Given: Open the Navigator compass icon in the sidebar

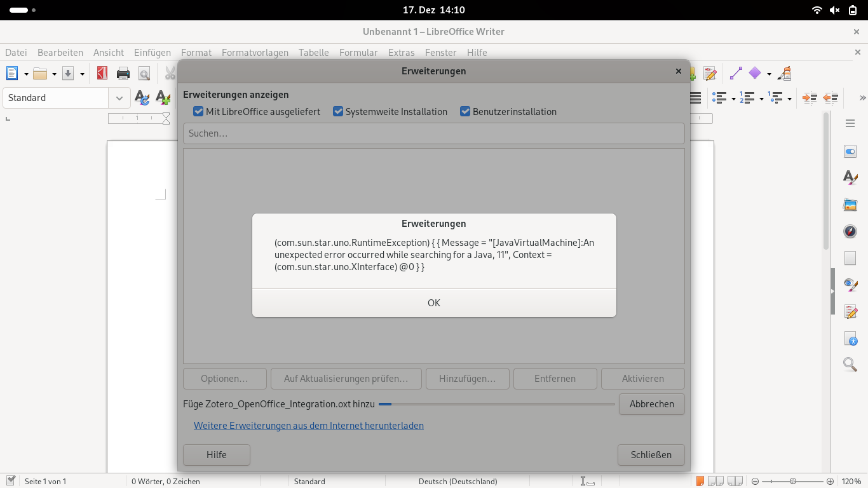Looking at the screenshot, I should 850,231.
